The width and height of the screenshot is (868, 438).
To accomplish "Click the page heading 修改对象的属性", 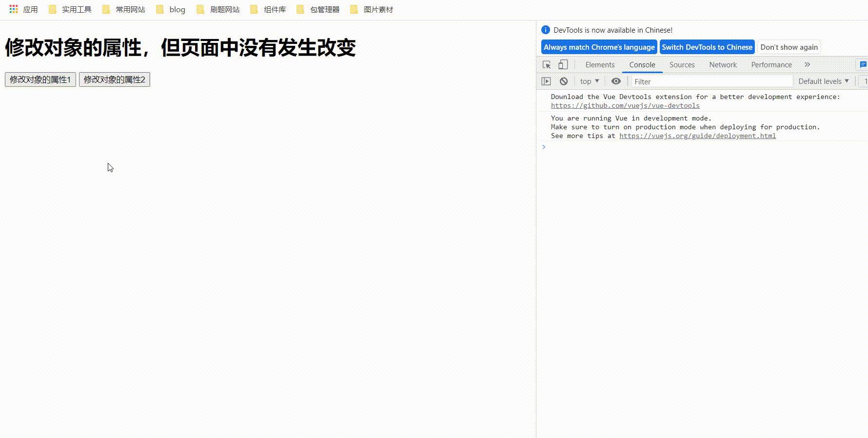I will (180, 48).
